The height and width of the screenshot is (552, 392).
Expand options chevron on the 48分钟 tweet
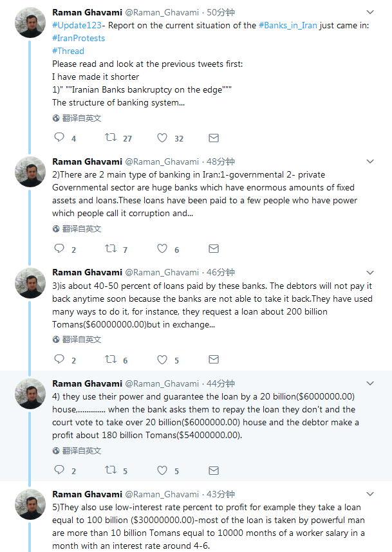click(x=370, y=161)
